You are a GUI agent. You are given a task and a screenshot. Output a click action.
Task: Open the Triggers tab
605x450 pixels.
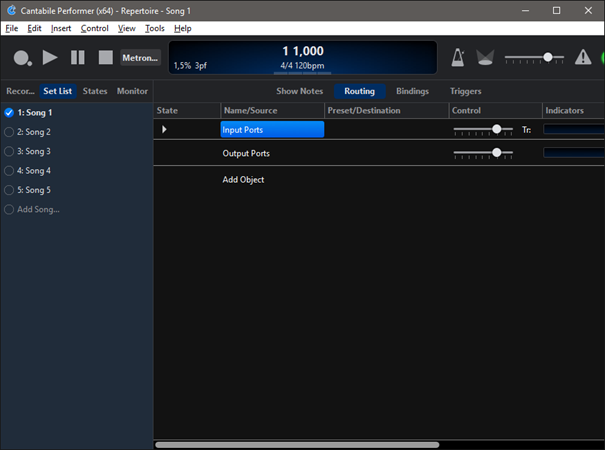(x=465, y=91)
